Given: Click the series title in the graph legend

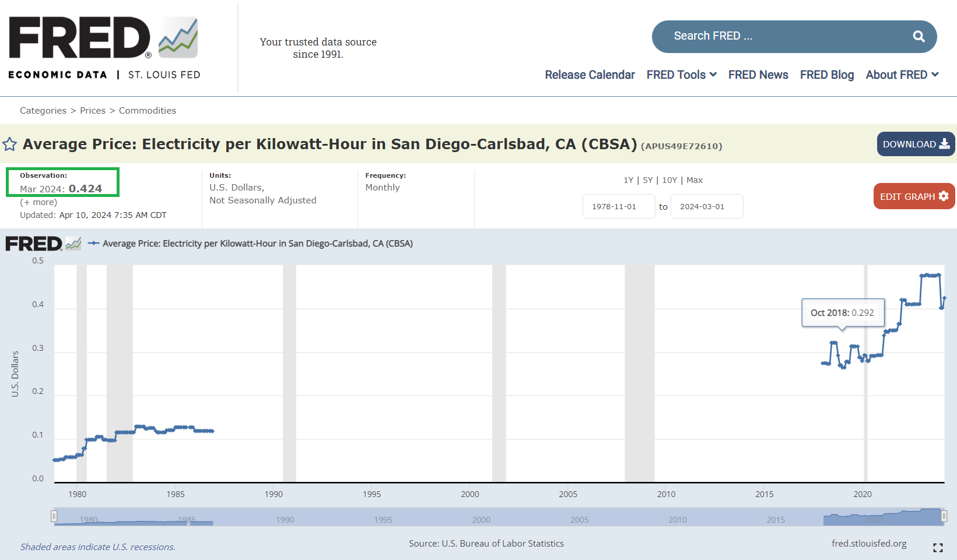Looking at the screenshot, I should tap(258, 244).
